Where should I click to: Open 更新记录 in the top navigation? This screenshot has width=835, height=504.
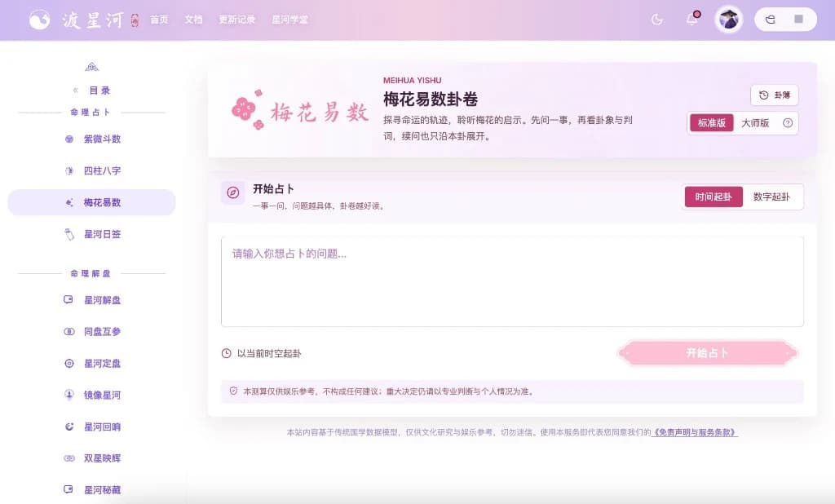(x=237, y=20)
